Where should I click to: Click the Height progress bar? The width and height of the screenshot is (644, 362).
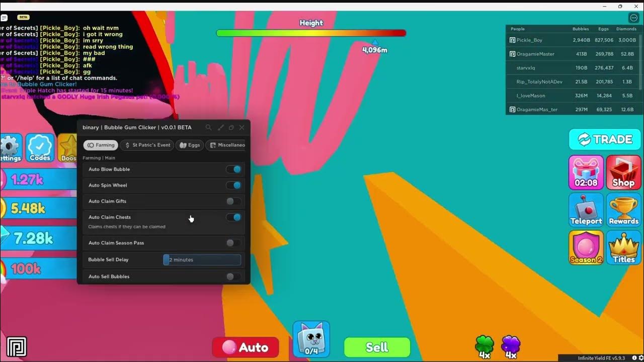click(311, 33)
